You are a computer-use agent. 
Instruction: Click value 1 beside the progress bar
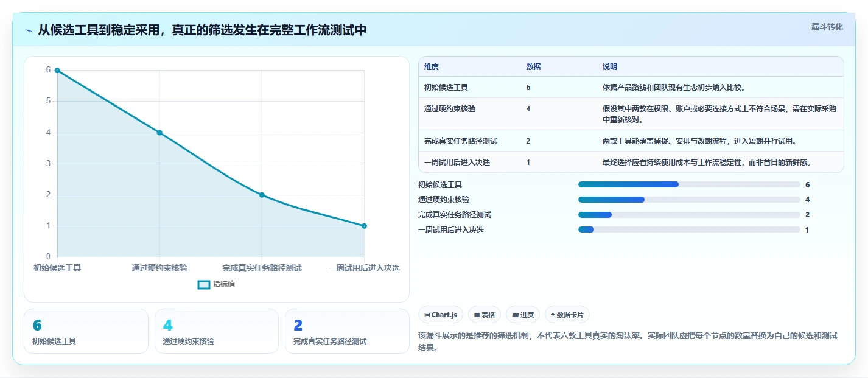[807, 229]
